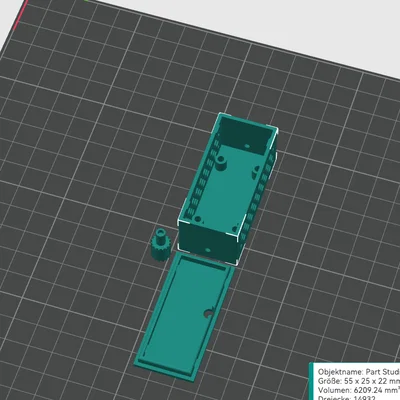This screenshot has height=400, width=400.
Task: Select the open box enclosure model
Action: coord(228,189)
